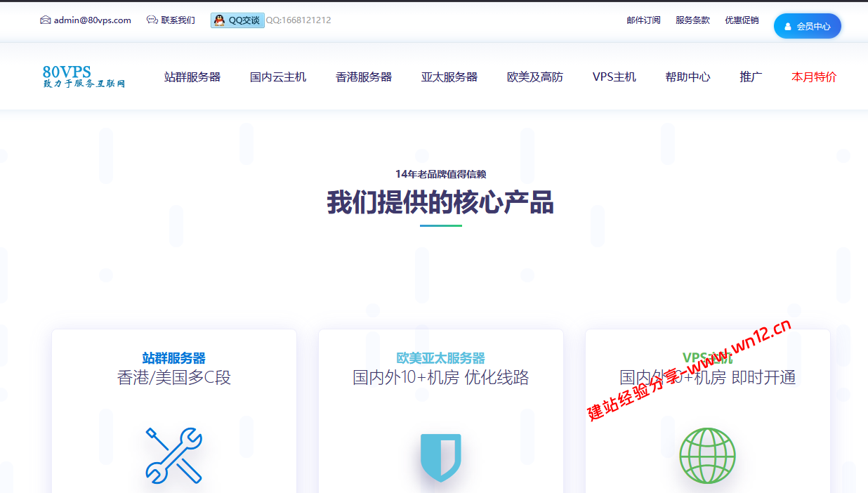Open the 亚太服务器 menu item
868x493 pixels.
click(x=449, y=77)
